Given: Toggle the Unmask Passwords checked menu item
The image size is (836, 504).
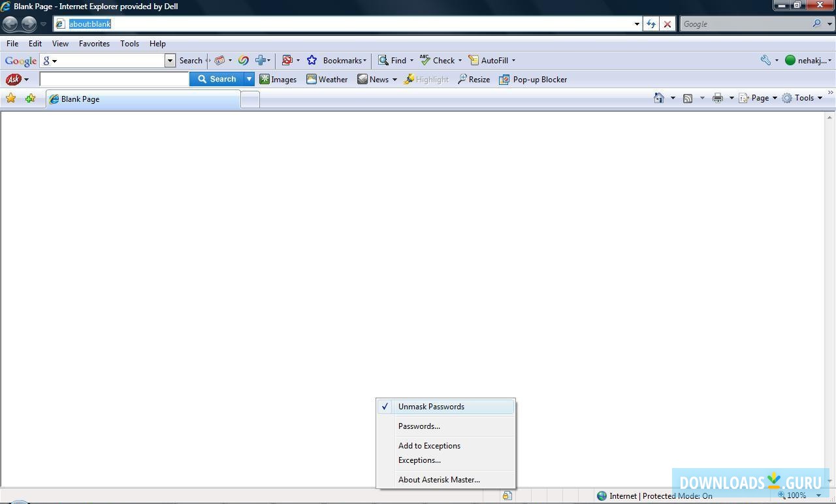Looking at the screenshot, I should [446, 407].
